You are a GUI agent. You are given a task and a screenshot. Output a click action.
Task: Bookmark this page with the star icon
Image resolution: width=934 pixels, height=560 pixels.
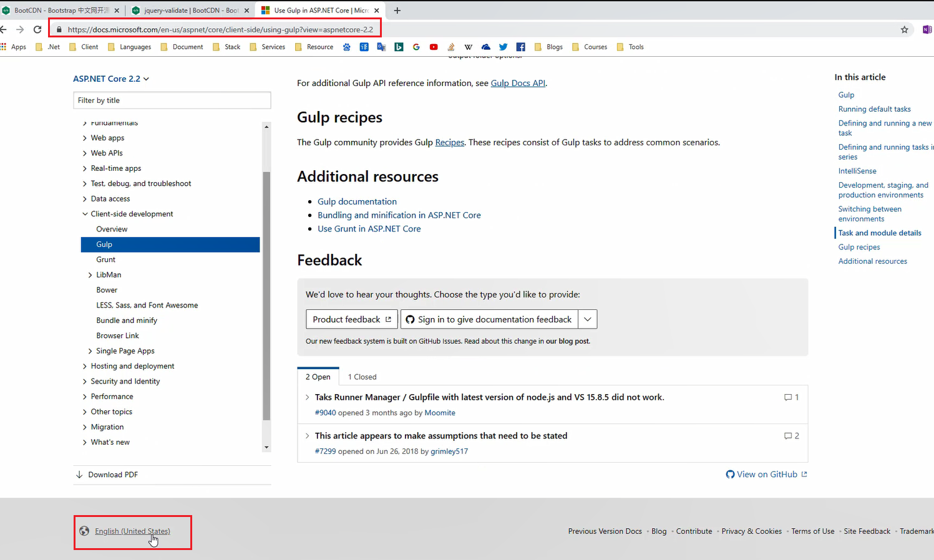point(904,29)
